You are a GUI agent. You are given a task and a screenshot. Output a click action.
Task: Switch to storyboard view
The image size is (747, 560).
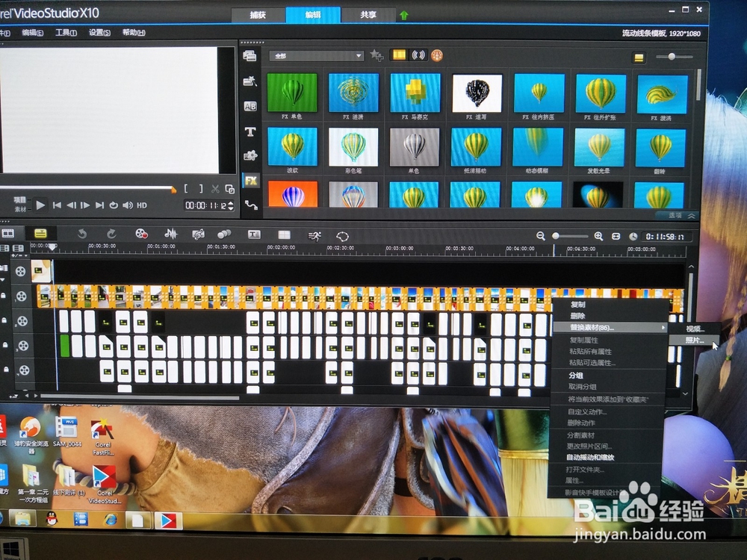click(x=8, y=233)
